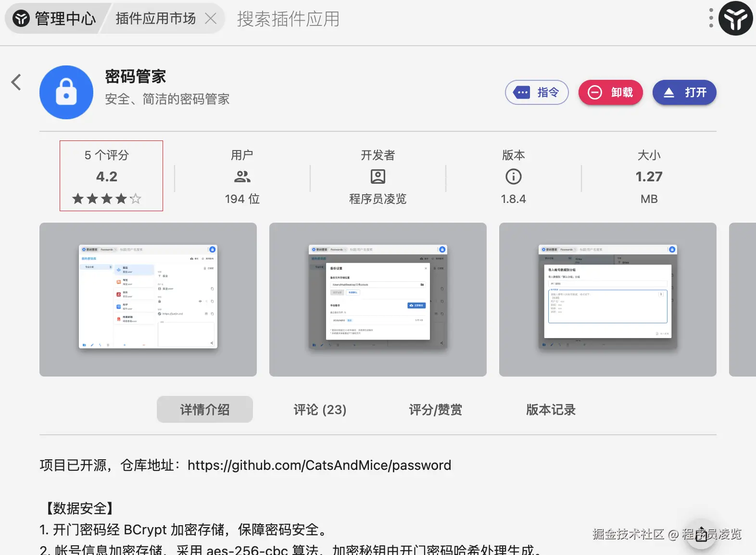Click the users group icon
The width and height of the screenshot is (756, 555).
[x=242, y=177]
